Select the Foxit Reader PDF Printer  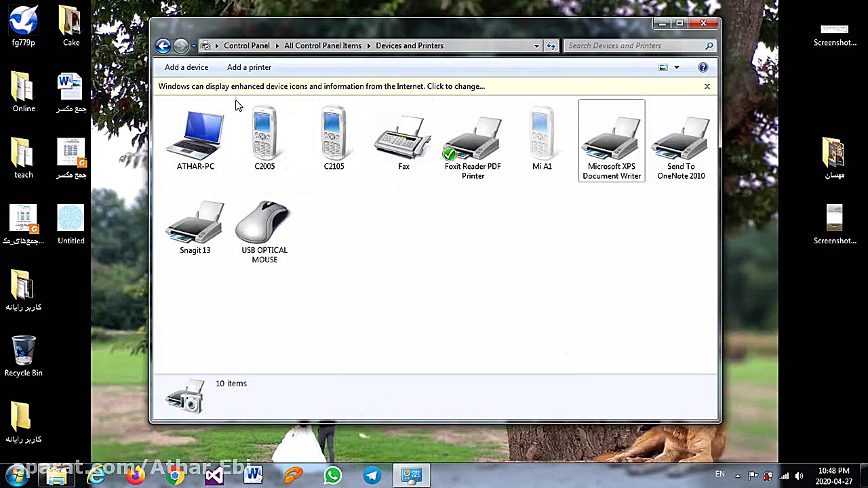pos(473,146)
